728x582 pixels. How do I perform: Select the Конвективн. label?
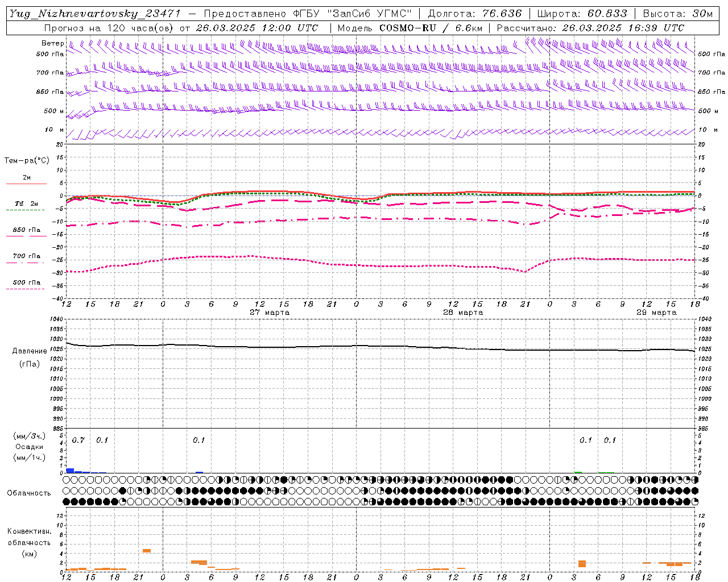point(29,531)
